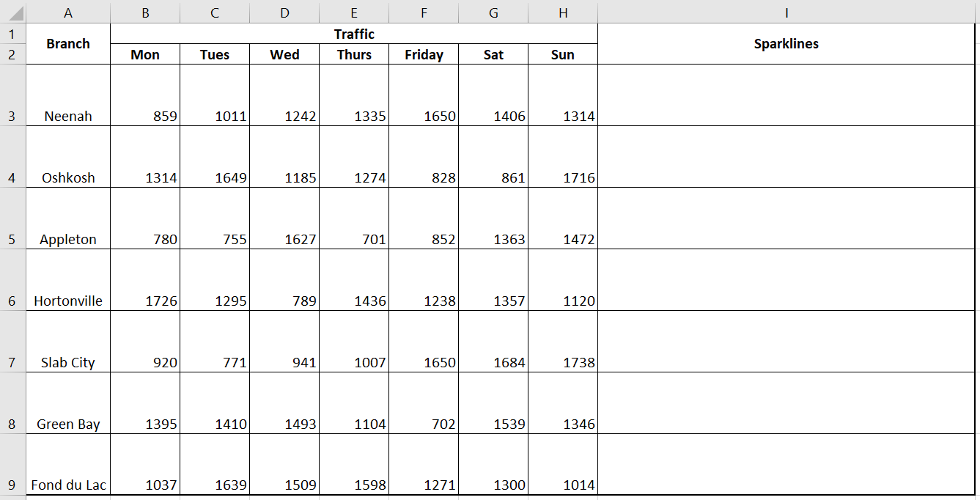Select the Branch header cell
The width and height of the screenshot is (980, 500).
point(68,43)
